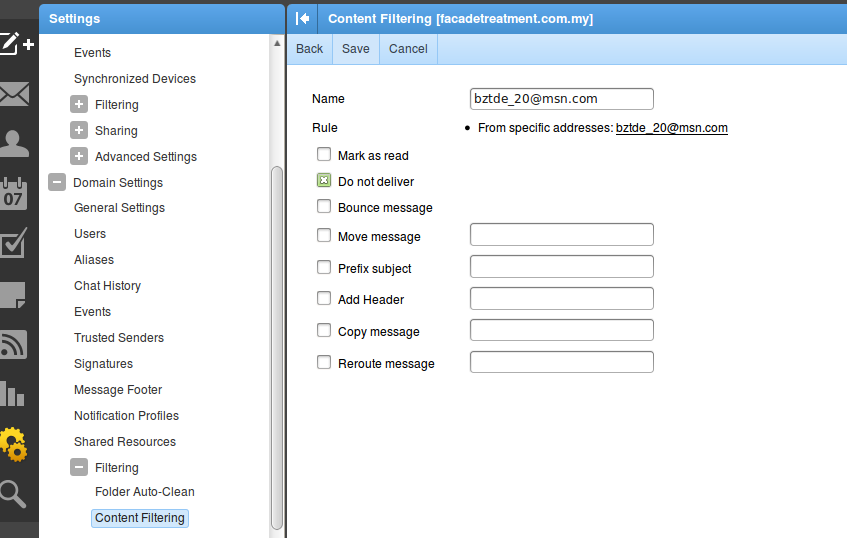The image size is (847, 538).
Task: Open the tasks checkmark icon
Action: 14,243
